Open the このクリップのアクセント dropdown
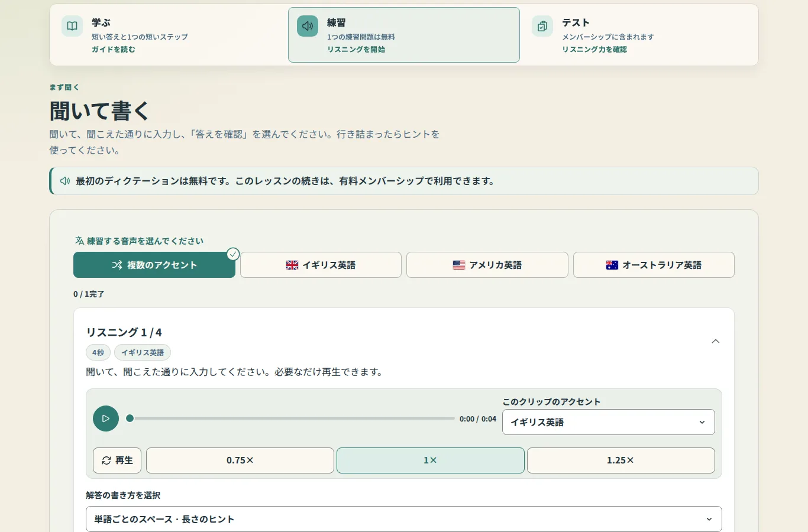Screen dimensions: 808x532 609,422
